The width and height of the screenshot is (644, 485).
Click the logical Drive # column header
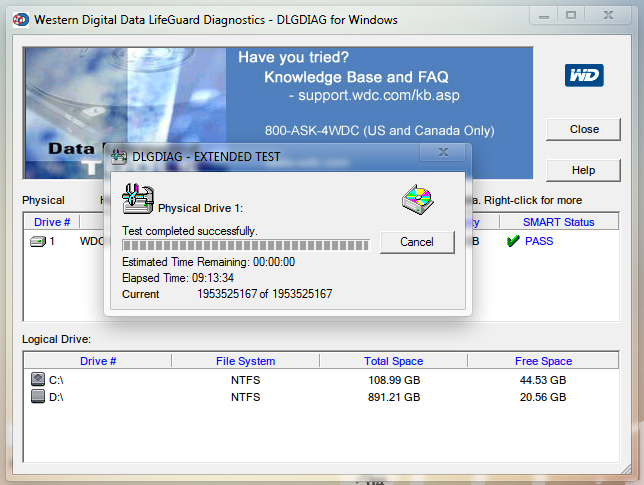98,361
